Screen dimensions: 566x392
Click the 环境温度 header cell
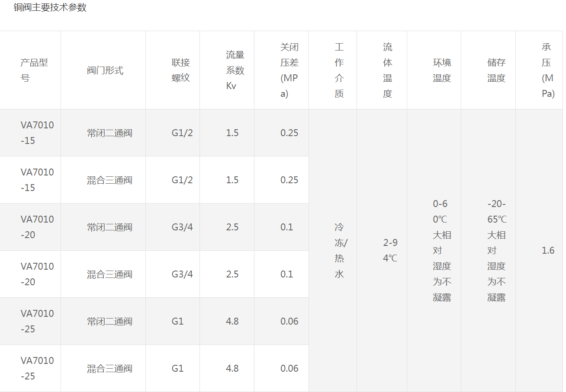(x=442, y=70)
